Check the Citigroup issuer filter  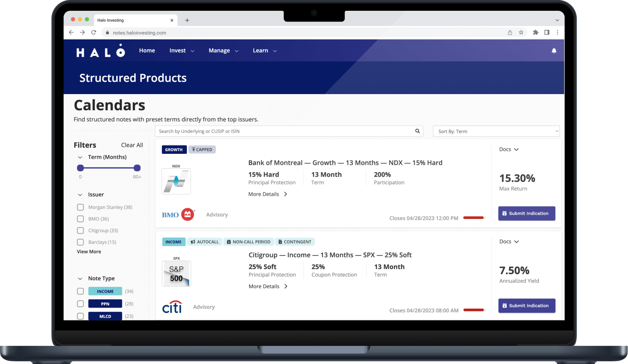81,231
